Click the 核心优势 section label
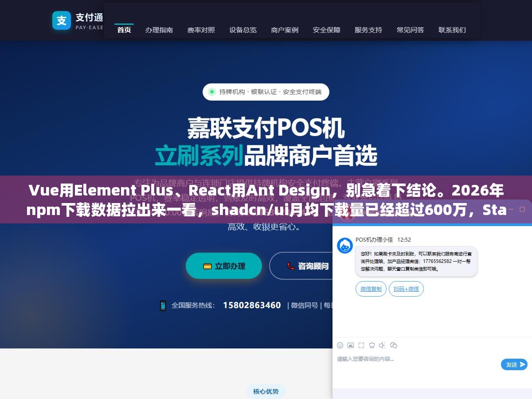The height and width of the screenshot is (399, 532). [x=266, y=391]
